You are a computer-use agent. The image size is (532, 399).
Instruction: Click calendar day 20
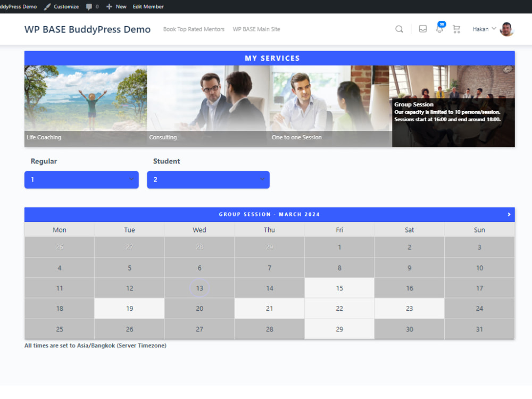pyautogui.click(x=199, y=309)
